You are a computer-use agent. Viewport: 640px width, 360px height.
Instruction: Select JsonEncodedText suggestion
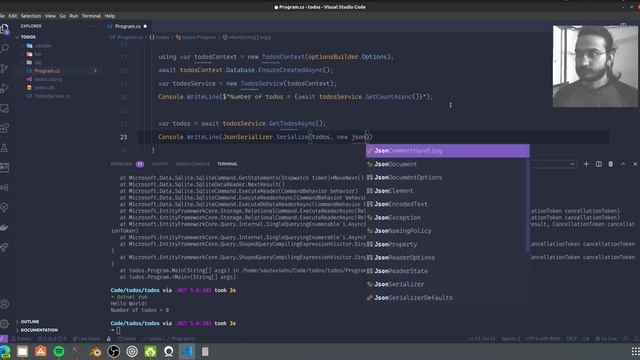tap(447, 204)
